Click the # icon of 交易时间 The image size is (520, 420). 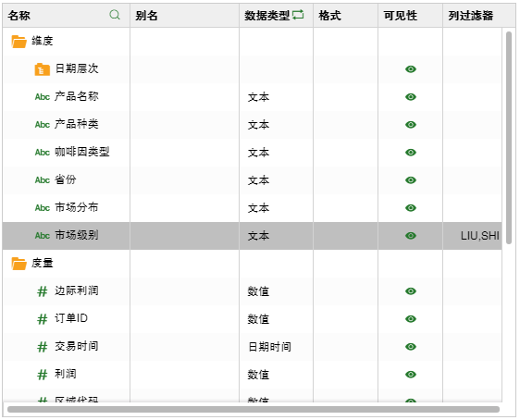click(x=43, y=347)
